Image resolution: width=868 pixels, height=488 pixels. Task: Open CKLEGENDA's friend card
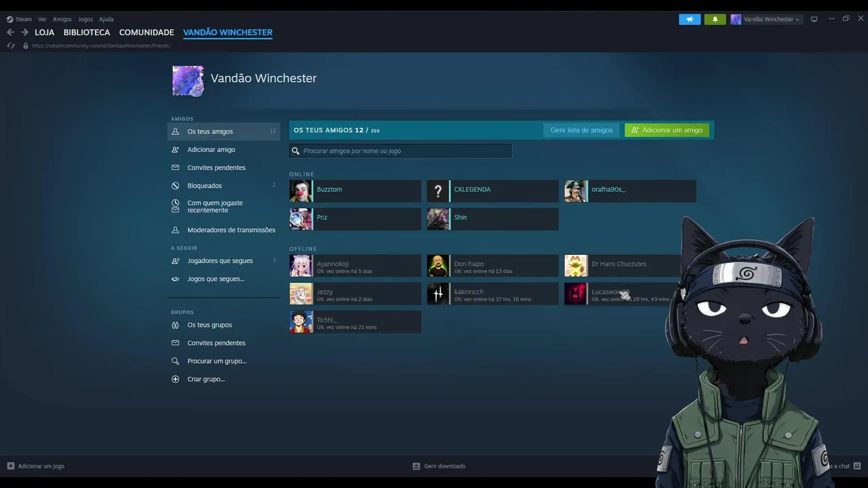pyautogui.click(x=493, y=191)
